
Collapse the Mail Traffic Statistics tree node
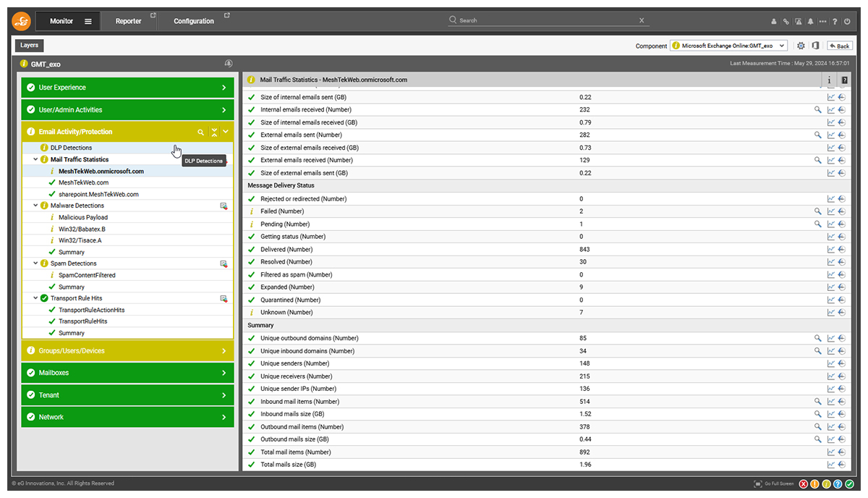tap(35, 159)
